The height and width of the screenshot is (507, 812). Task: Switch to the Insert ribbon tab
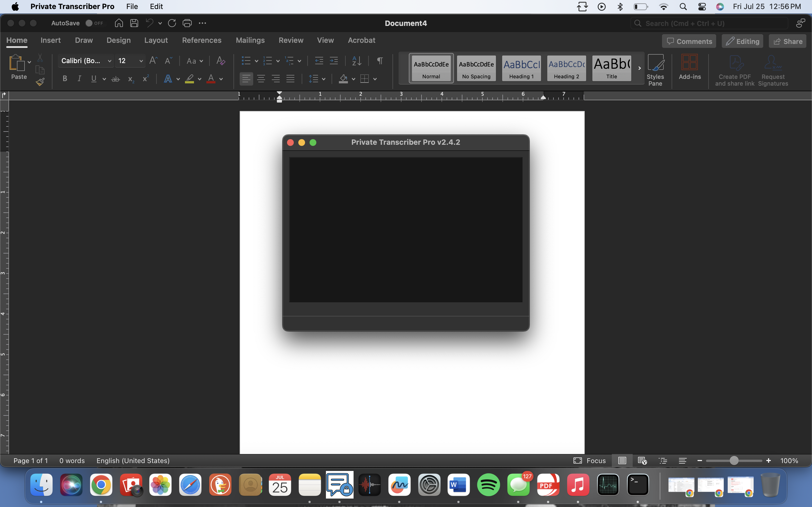[50, 40]
